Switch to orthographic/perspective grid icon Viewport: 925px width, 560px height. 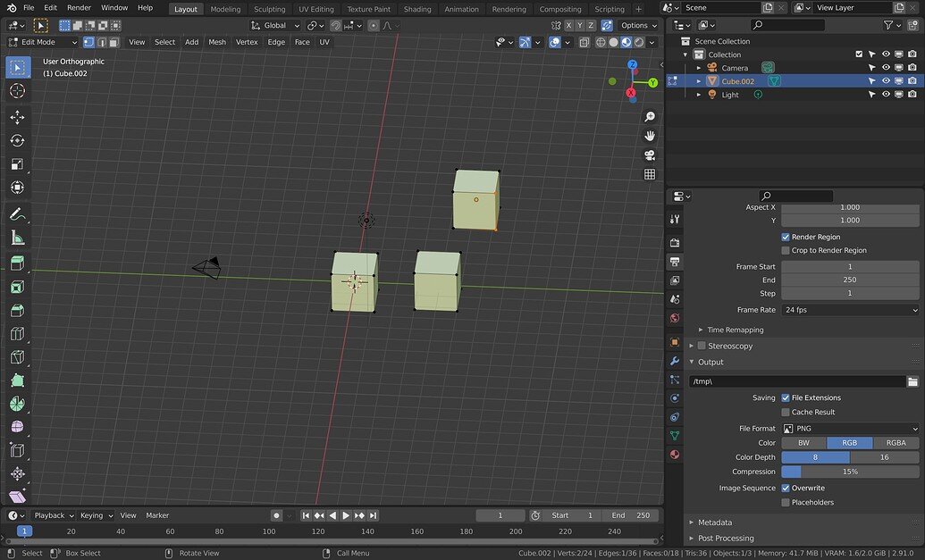click(650, 174)
